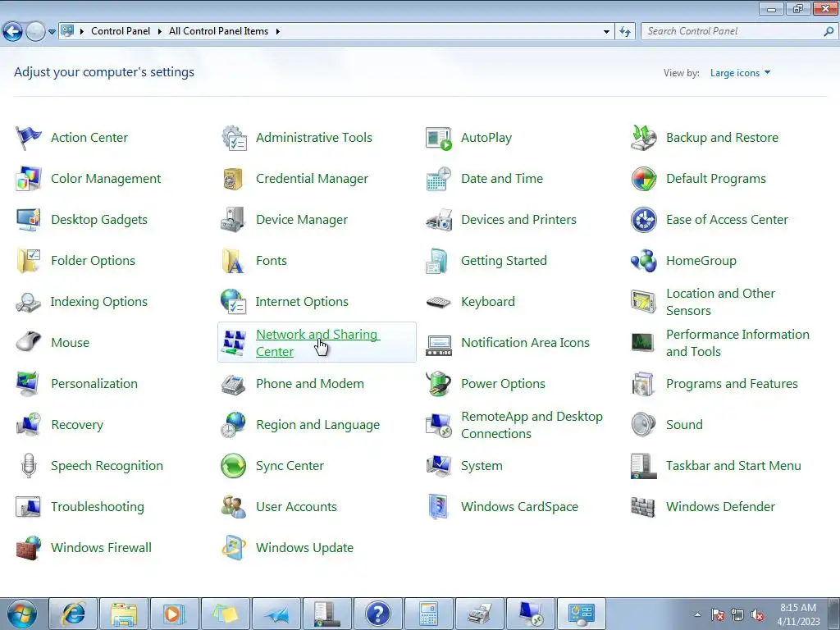Viewport: 840px width, 630px height.
Task: Click the Sound speaker icon
Action: click(x=643, y=425)
